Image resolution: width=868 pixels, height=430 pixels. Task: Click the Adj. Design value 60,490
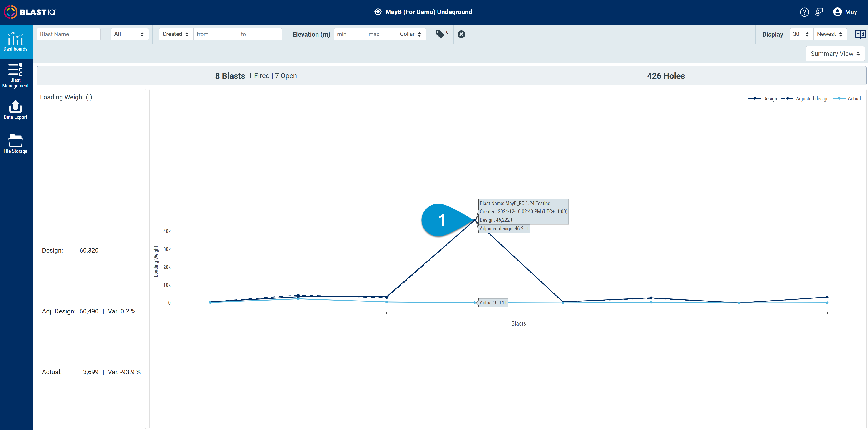tap(89, 311)
